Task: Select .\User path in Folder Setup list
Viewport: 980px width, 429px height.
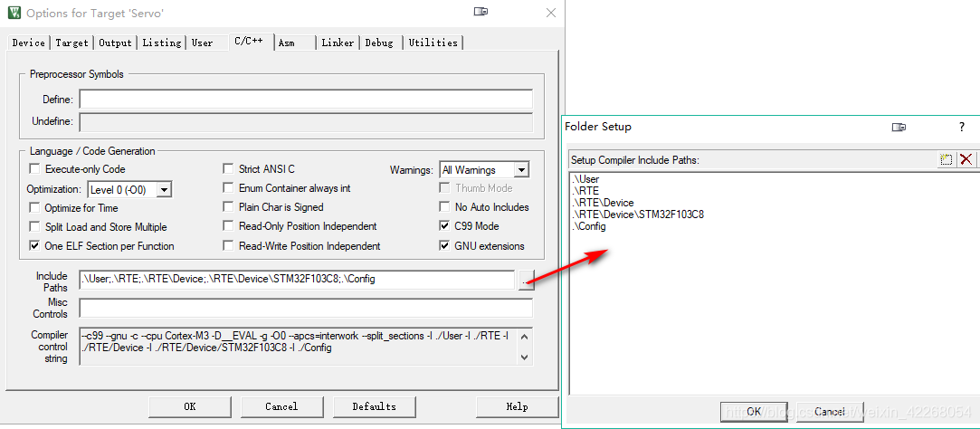Action: point(586,179)
